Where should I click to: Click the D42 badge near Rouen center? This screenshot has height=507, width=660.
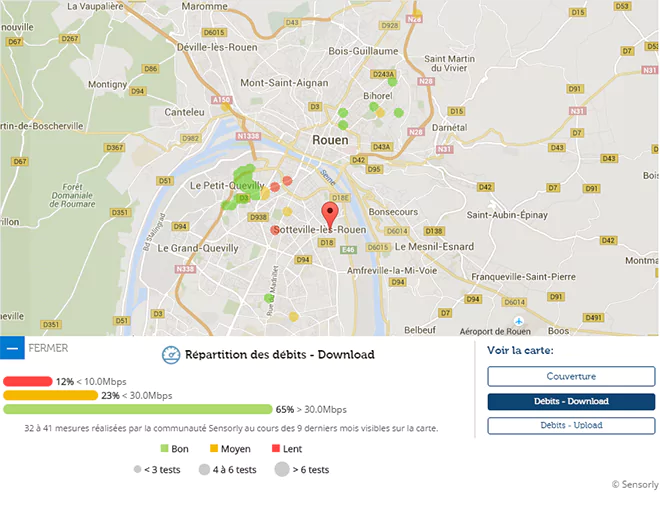(358, 160)
